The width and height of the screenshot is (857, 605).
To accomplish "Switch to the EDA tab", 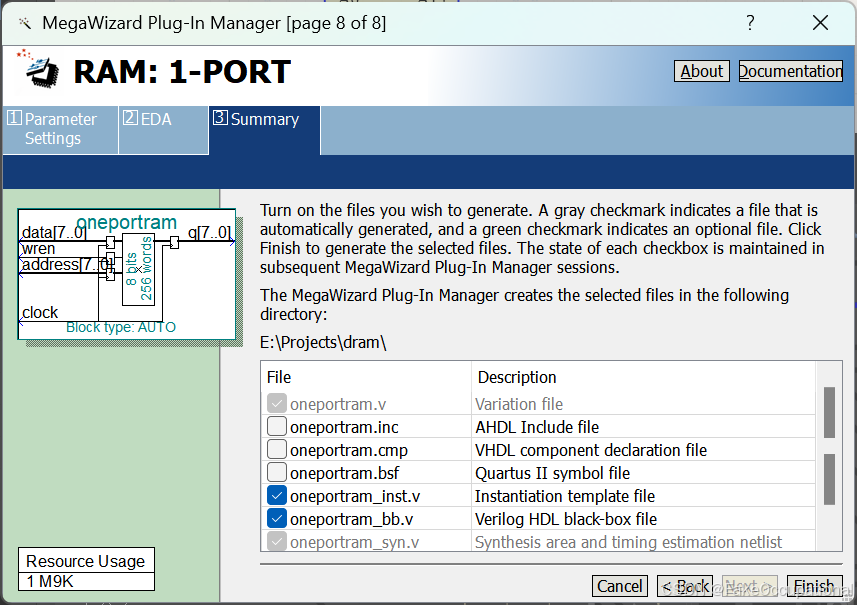I will (x=163, y=130).
